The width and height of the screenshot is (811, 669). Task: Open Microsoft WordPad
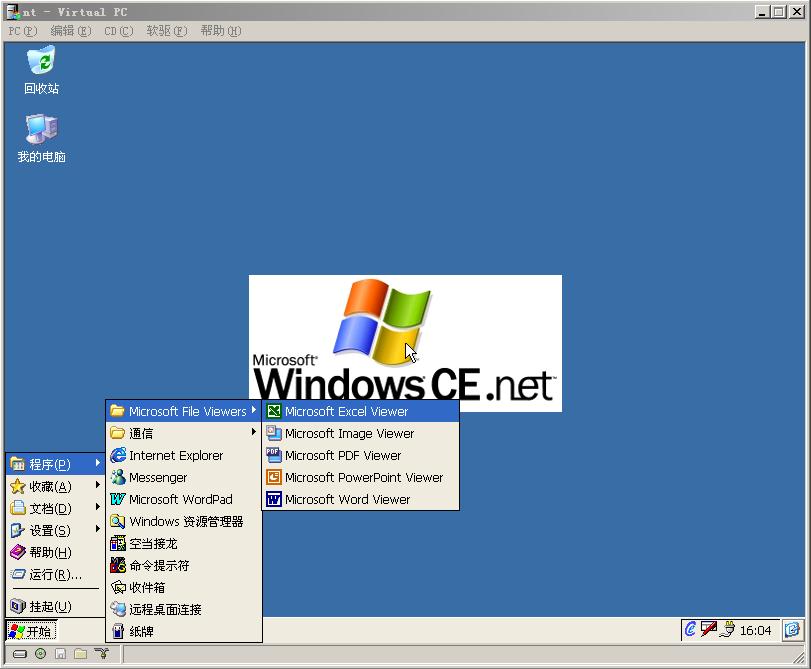coord(180,499)
